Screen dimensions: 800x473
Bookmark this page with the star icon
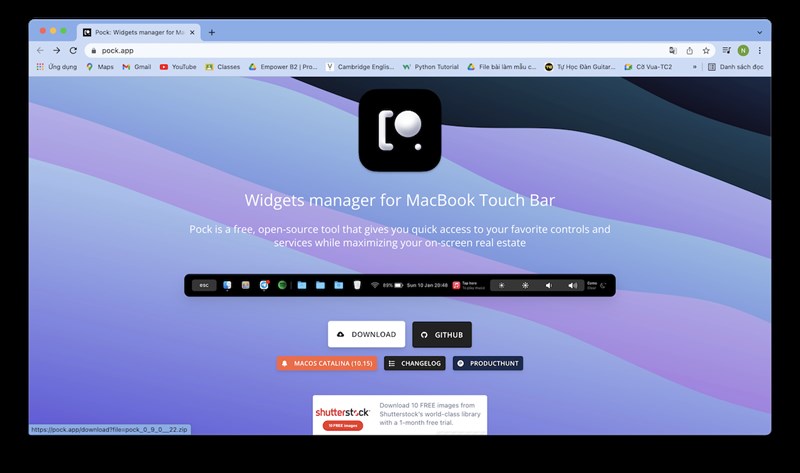point(706,51)
